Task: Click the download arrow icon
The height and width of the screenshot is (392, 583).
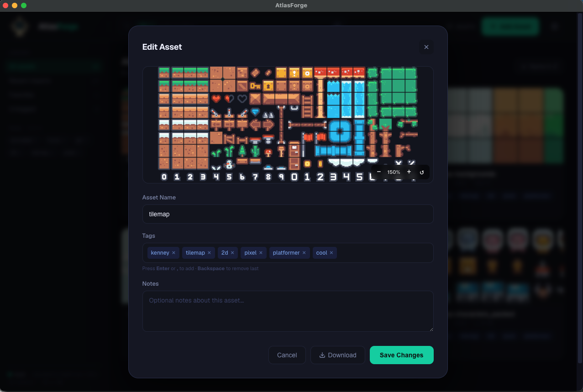Action: point(322,355)
